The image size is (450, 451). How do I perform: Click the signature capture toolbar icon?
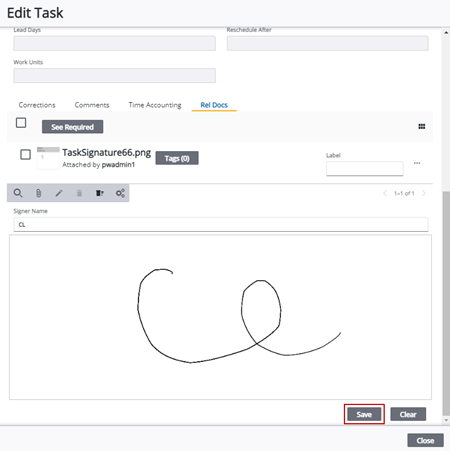(x=100, y=193)
